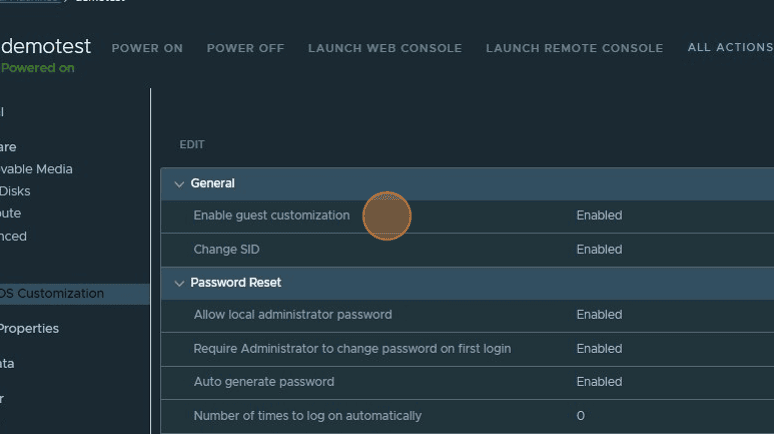The height and width of the screenshot is (434, 774).
Task: Open the Removable Media sidebar item
Action: click(36, 169)
